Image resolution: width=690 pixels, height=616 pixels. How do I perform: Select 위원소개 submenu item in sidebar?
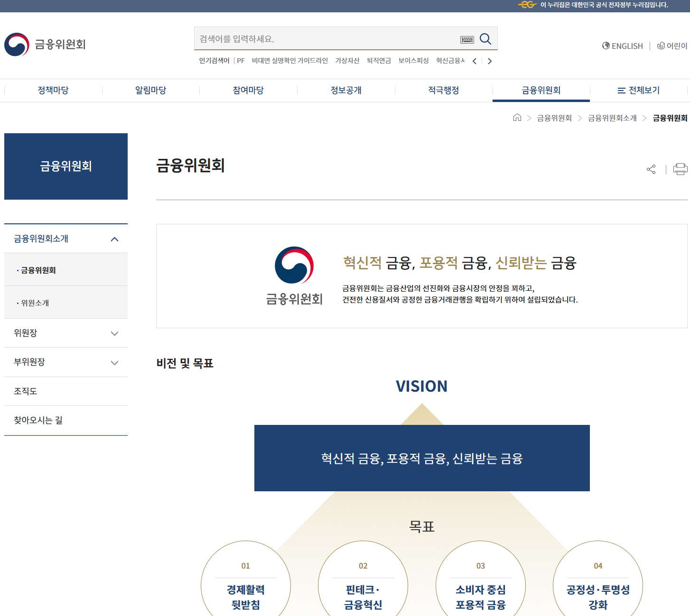pyautogui.click(x=66, y=303)
